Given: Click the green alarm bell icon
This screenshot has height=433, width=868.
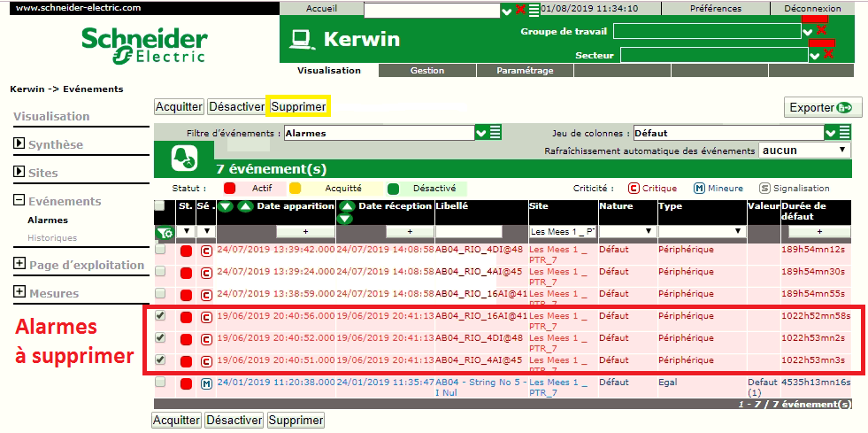Looking at the screenshot, I should [184, 160].
